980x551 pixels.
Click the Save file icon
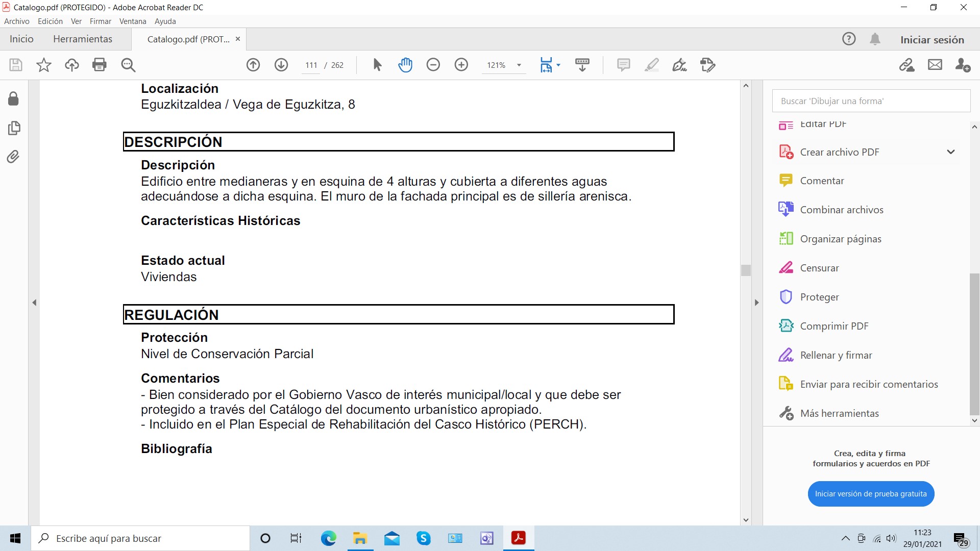[16, 65]
